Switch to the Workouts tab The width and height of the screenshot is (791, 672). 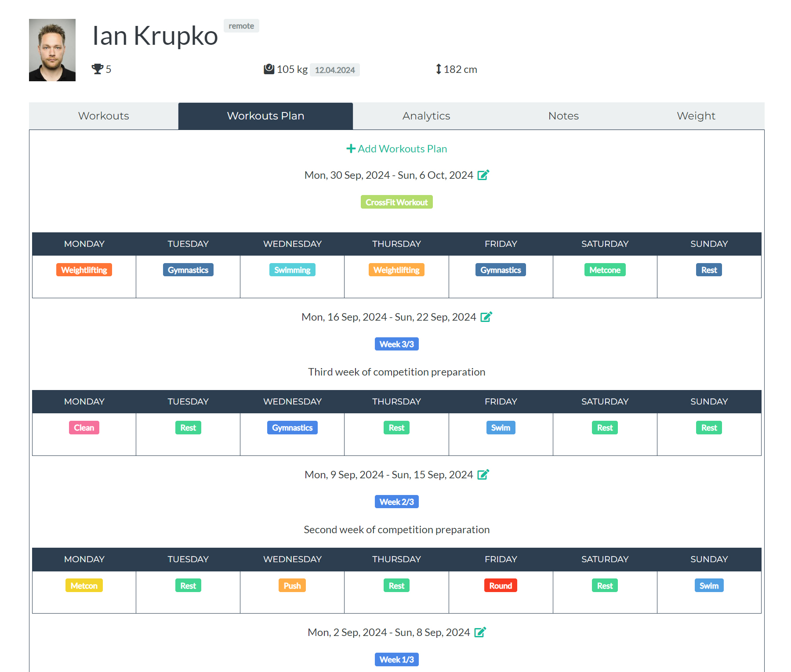click(x=104, y=116)
